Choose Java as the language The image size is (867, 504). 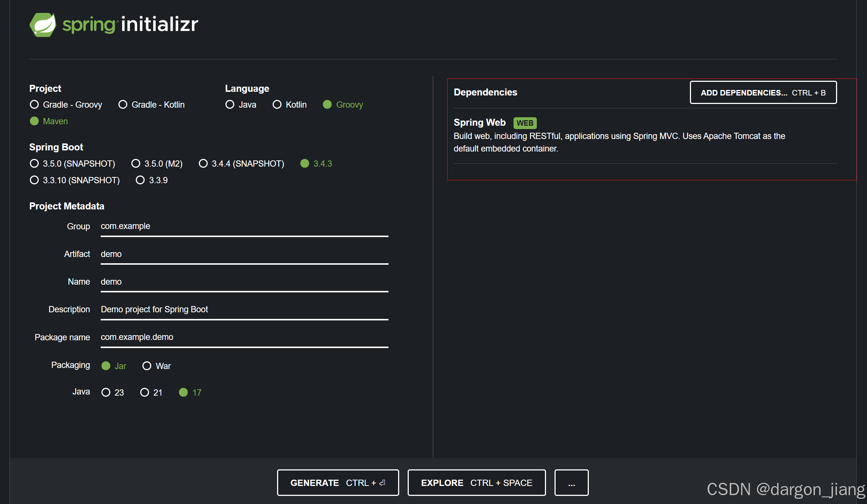[x=230, y=105]
